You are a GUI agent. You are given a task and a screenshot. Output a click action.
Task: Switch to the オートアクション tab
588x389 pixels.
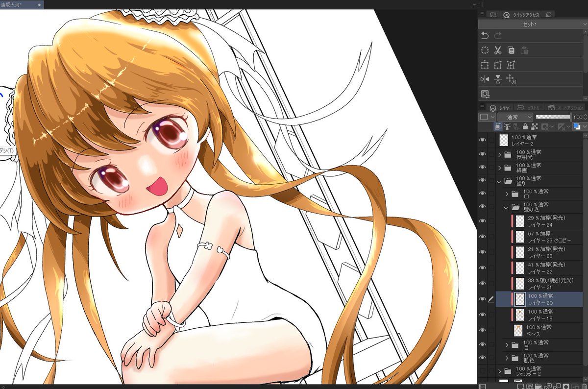(x=565, y=107)
